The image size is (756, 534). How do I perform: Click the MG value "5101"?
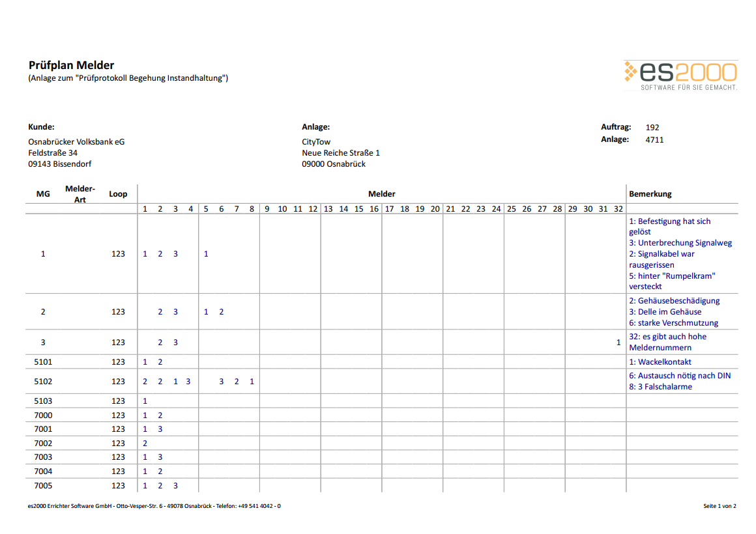[x=43, y=362]
